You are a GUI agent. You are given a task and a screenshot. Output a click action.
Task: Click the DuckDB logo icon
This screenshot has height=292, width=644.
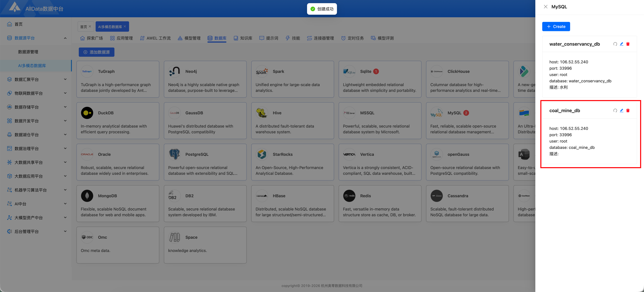87,113
